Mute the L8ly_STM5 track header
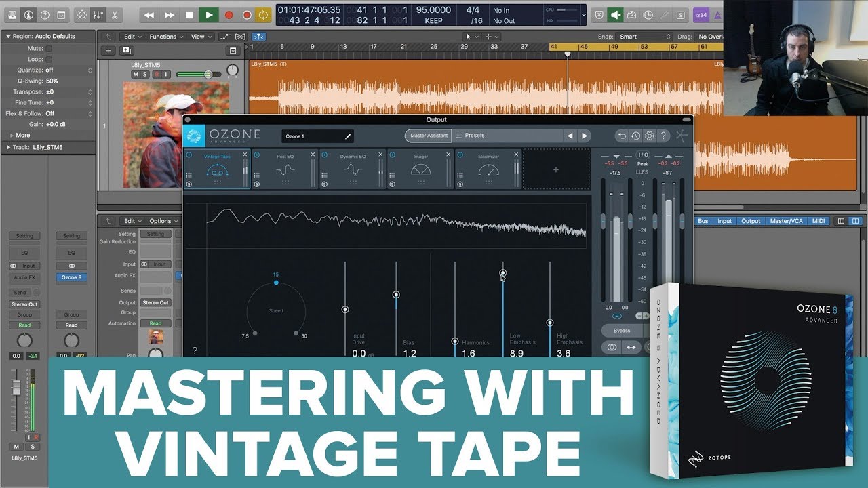 coord(136,74)
